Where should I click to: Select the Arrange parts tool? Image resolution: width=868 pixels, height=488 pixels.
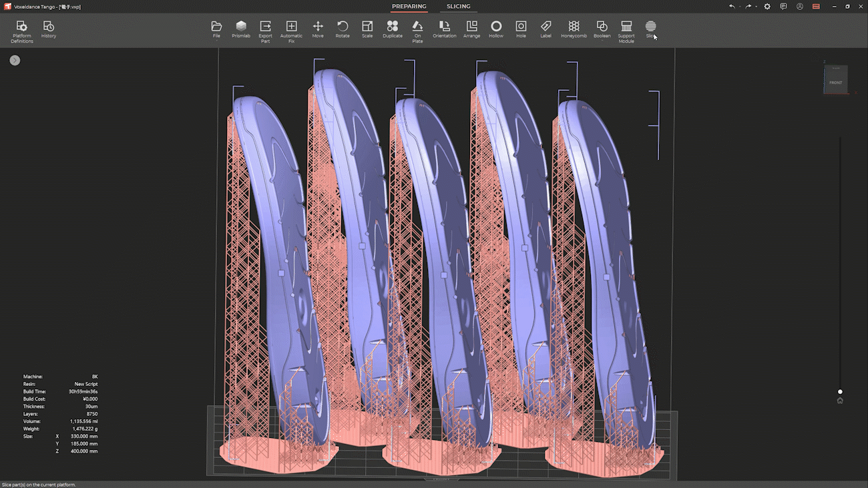471,29
